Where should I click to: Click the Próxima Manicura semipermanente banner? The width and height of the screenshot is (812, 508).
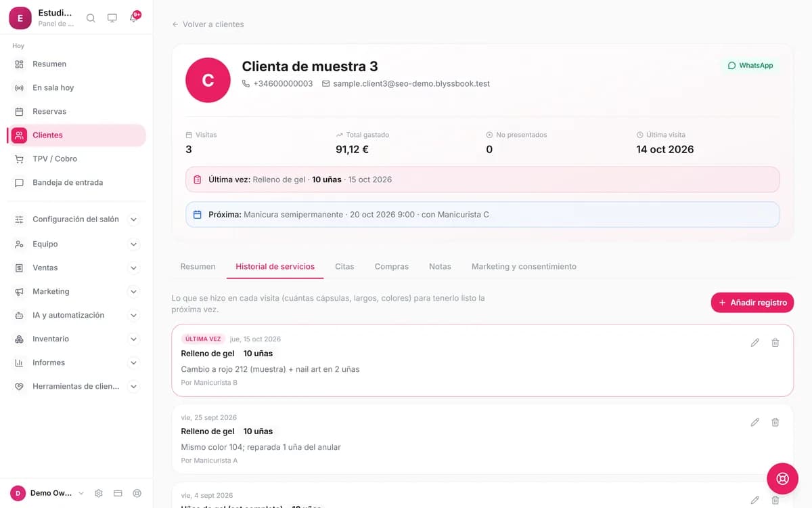(482, 214)
